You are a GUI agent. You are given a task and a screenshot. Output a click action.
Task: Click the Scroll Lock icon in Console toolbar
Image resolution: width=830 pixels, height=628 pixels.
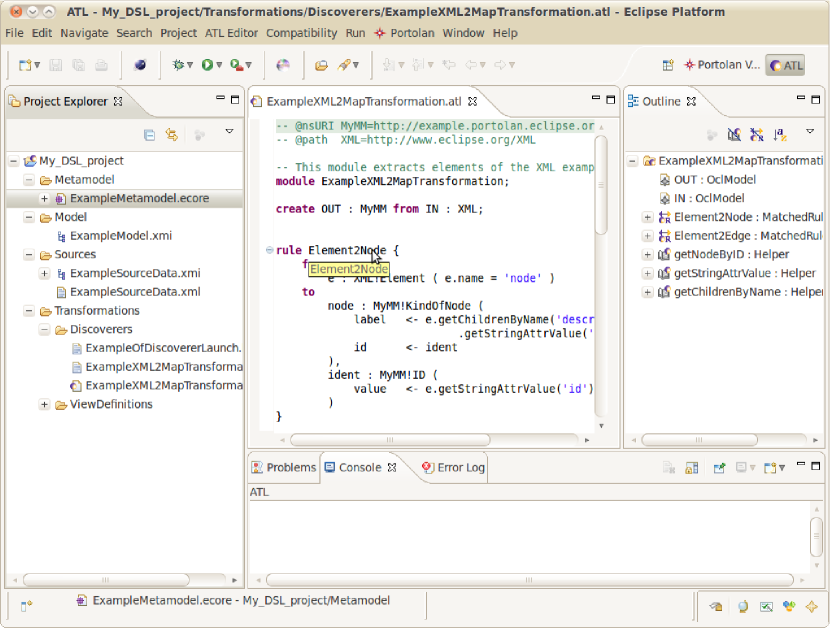pyautogui.click(x=693, y=467)
